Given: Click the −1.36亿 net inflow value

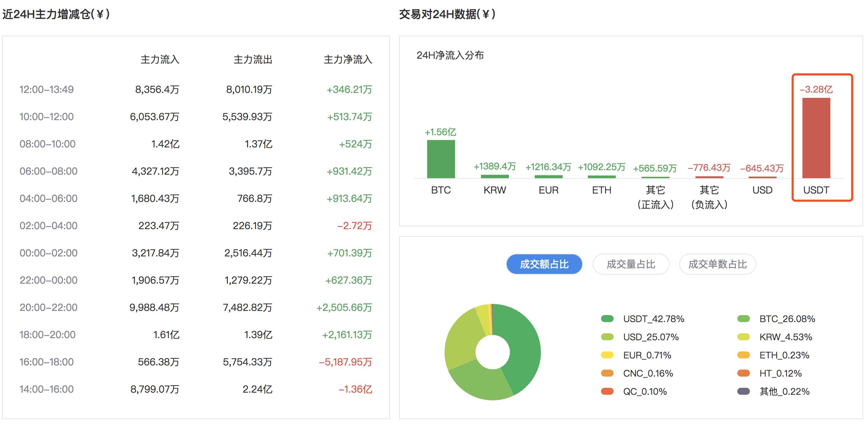Looking at the screenshot, I should [354, 389].
